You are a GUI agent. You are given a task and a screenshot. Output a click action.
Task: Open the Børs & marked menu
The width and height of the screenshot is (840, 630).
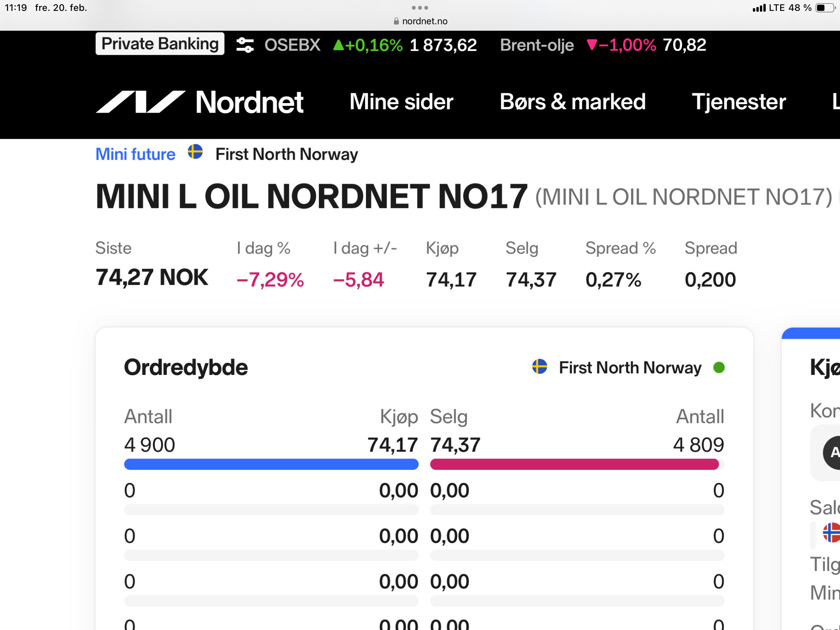(572, 102)
